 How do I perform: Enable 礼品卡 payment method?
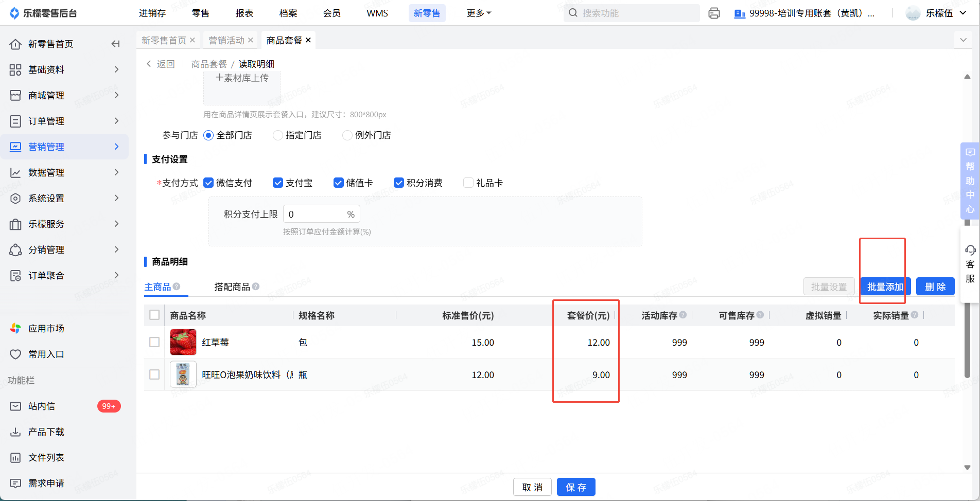468,183
